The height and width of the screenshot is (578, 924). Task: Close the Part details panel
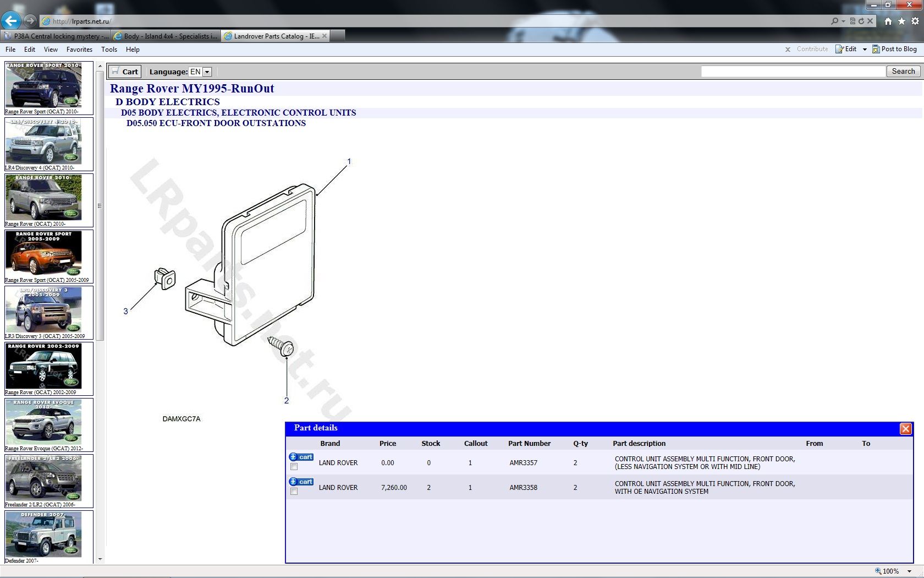pyautogui.click(x=905, y=429)
